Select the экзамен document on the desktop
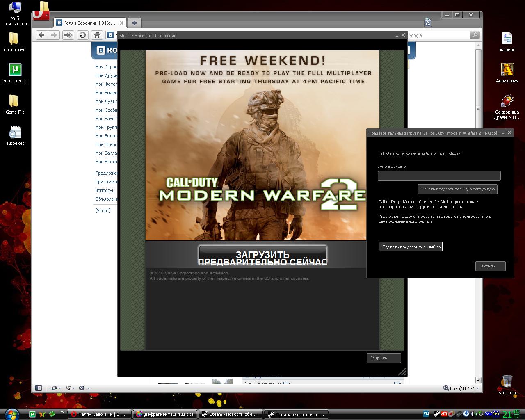Viewport: 525px width, 420px height. point(507,42)
